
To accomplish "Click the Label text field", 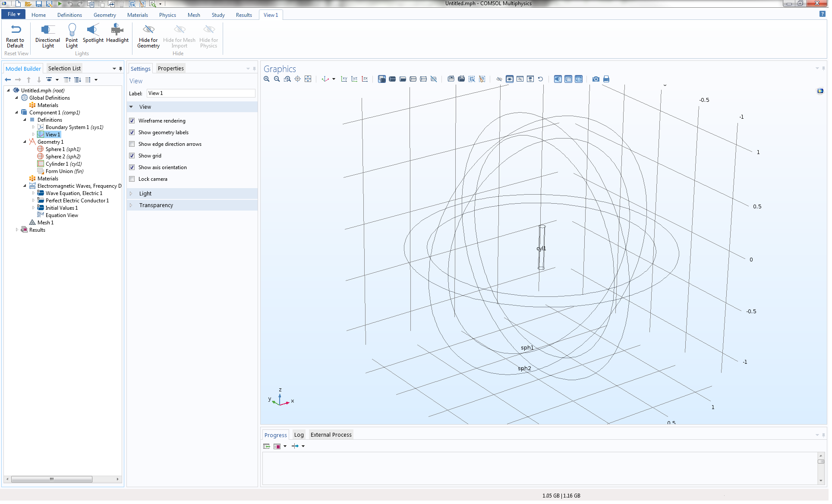I will coord(201,93).
